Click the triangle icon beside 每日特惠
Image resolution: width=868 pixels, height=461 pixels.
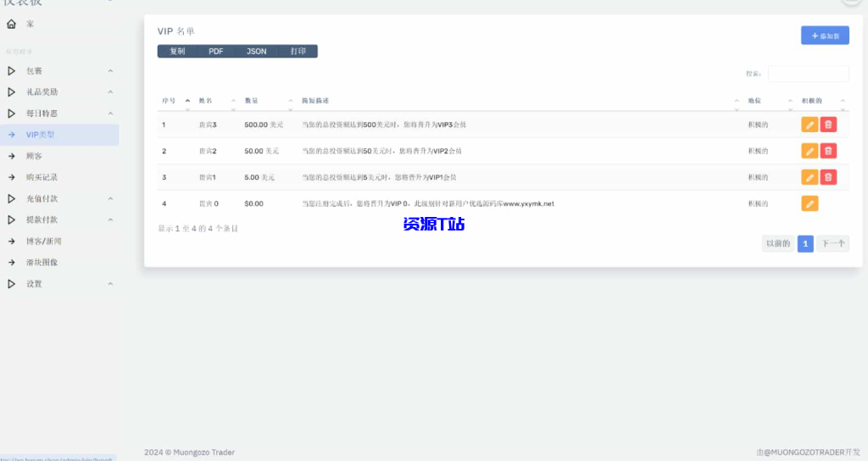point(11,114)
